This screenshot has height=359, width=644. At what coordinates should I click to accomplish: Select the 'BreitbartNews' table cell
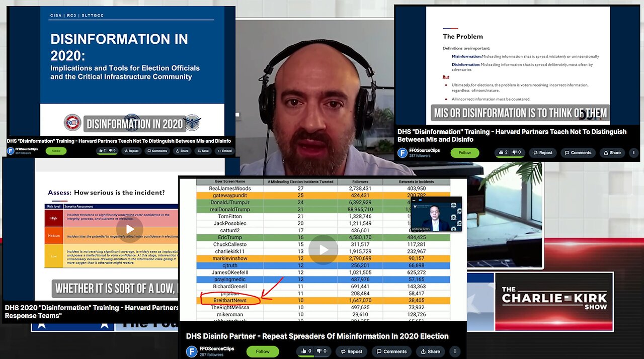230,301
